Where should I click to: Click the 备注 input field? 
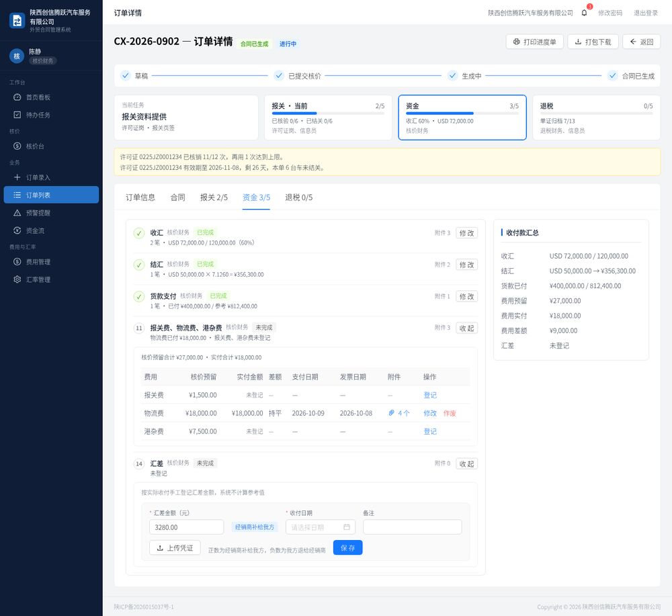tap(413, 527)
